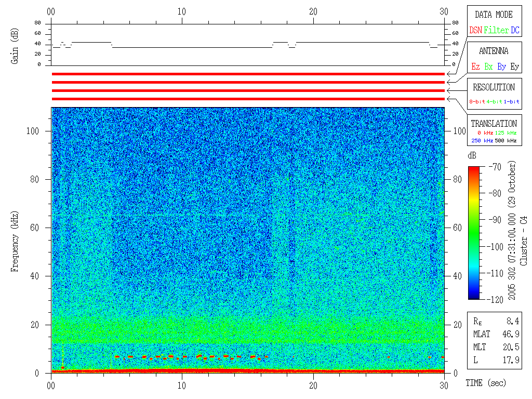This screenshot has height=399, width=532.
Task: Click the 100 kHz tick label left of spectrogram
Action: [x=33, y=131]
